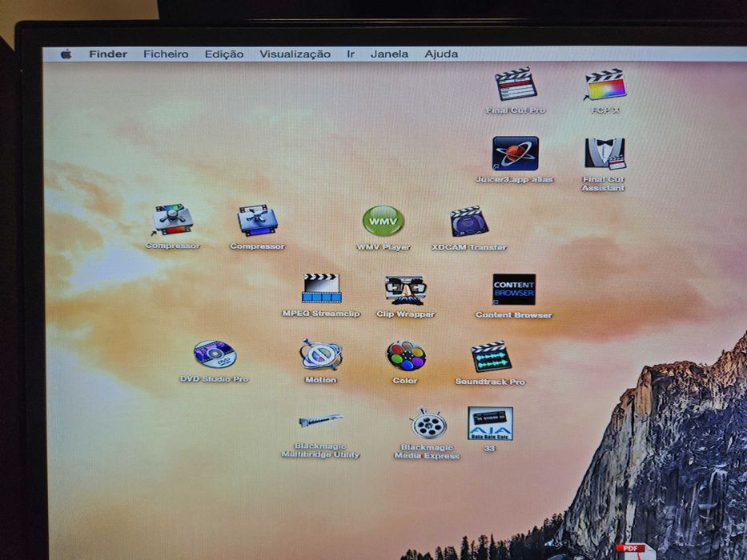Select the FCP X desktop icon
The height and width of the screenshot is (560, 747).
[605, 84]
